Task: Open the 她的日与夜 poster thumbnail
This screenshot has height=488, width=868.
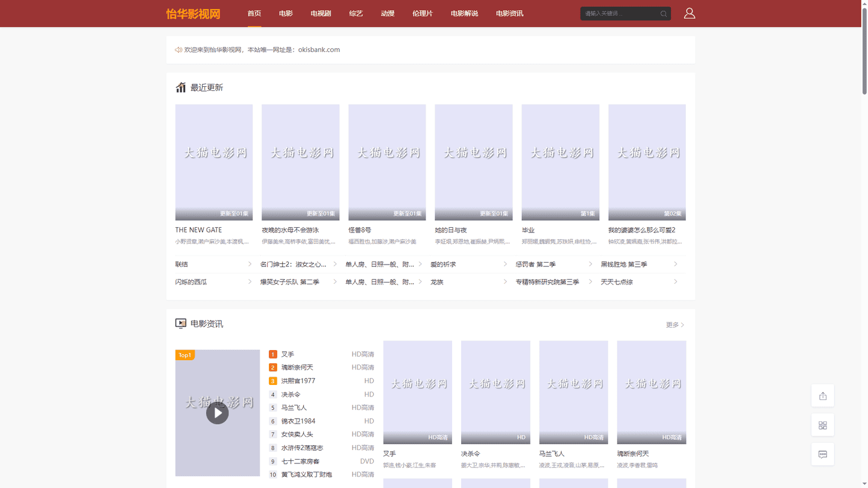Action: click(474, 162)
